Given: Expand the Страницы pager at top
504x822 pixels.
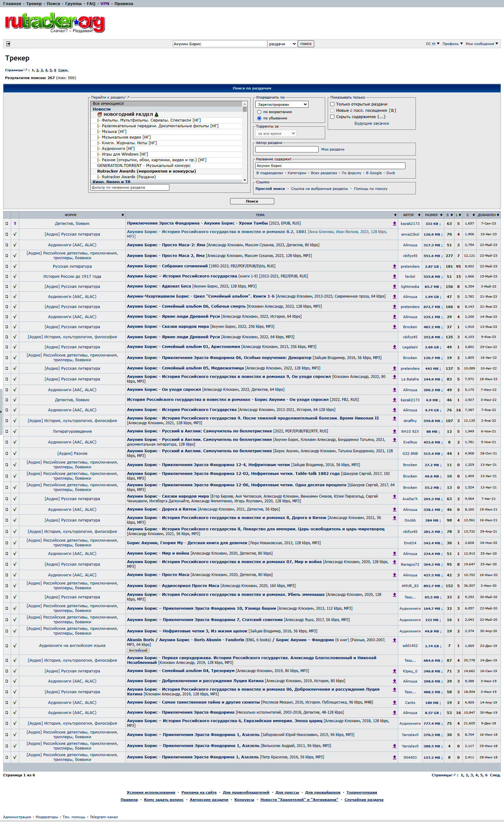Looking at the screenshot, I should tap(16, 70).
